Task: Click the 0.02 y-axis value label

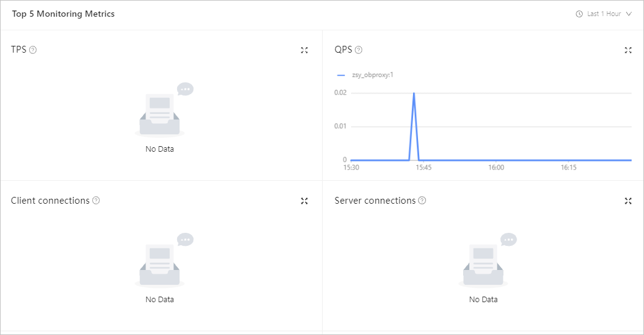Action: click(x=340, y=93)
